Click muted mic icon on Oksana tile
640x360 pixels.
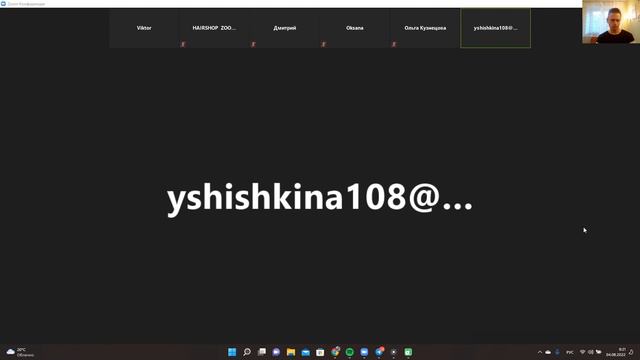324,44
